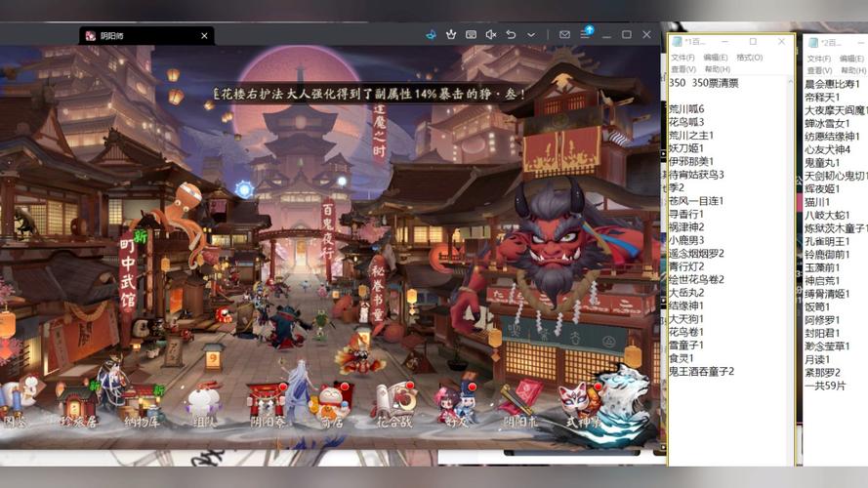Enter the 百鬼夜行 banner

point(328,232)
